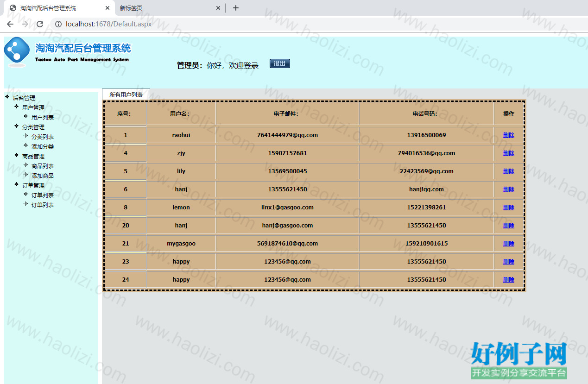Delete row 6 hanj via 删除
The width and height of the screenshot is (588, 384).
(509, 189)
